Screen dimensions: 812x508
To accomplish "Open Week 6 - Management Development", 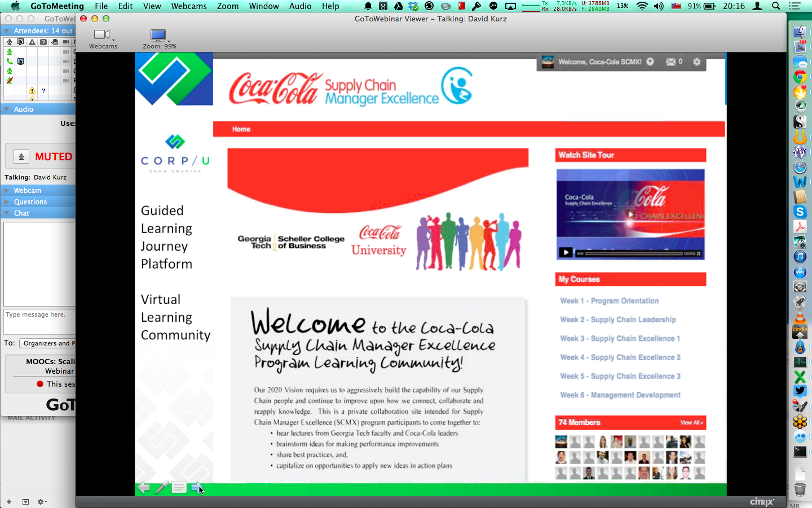I will click(620, 395).
